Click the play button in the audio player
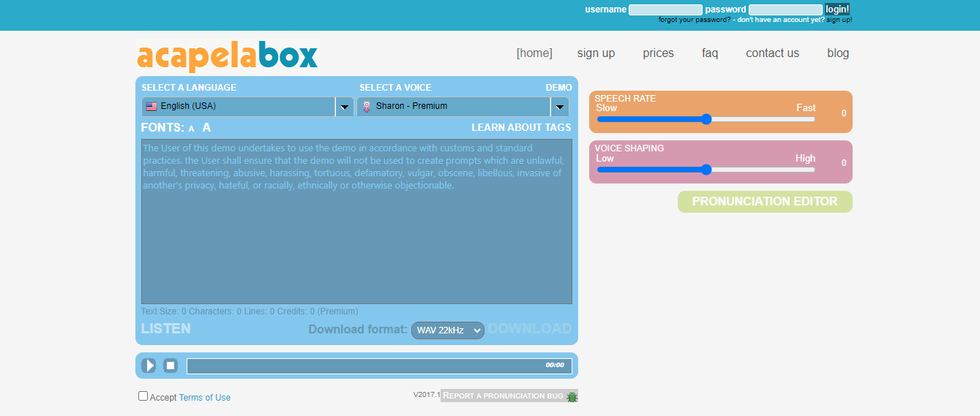The width and height of the screenshot is (980, 416). pyautogui.click(x=149, y=366)
